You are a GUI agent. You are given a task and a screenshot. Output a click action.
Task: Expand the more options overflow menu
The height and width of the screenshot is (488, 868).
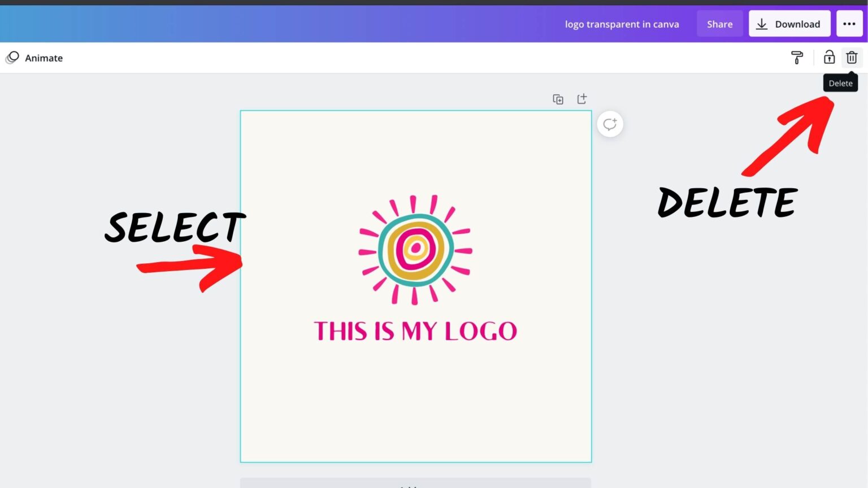click(x=849, y=24)
